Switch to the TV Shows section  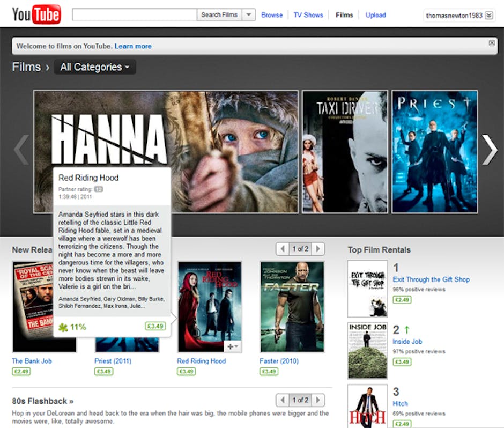[308, 15]
